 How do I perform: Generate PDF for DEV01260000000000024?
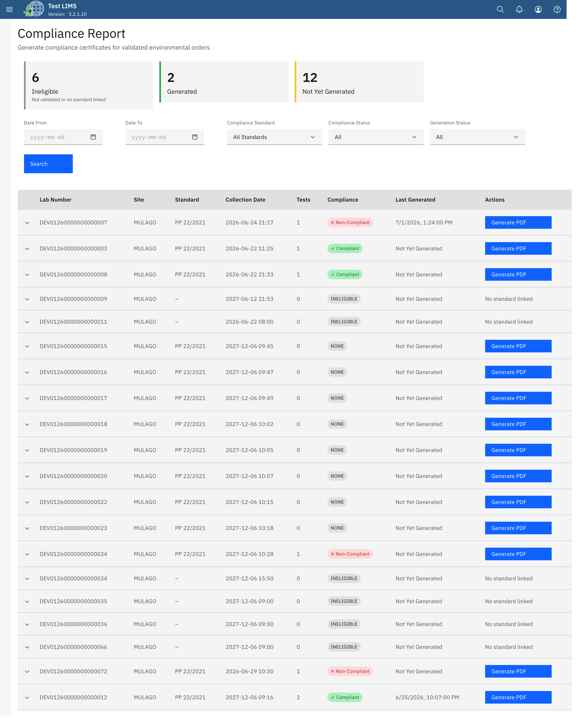(518, 554)
